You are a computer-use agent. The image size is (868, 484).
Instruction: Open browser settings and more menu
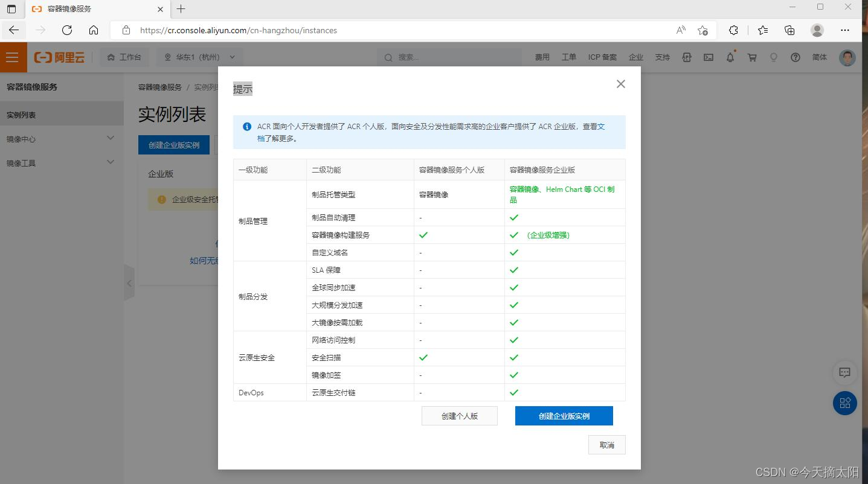[x=845, y=30]
